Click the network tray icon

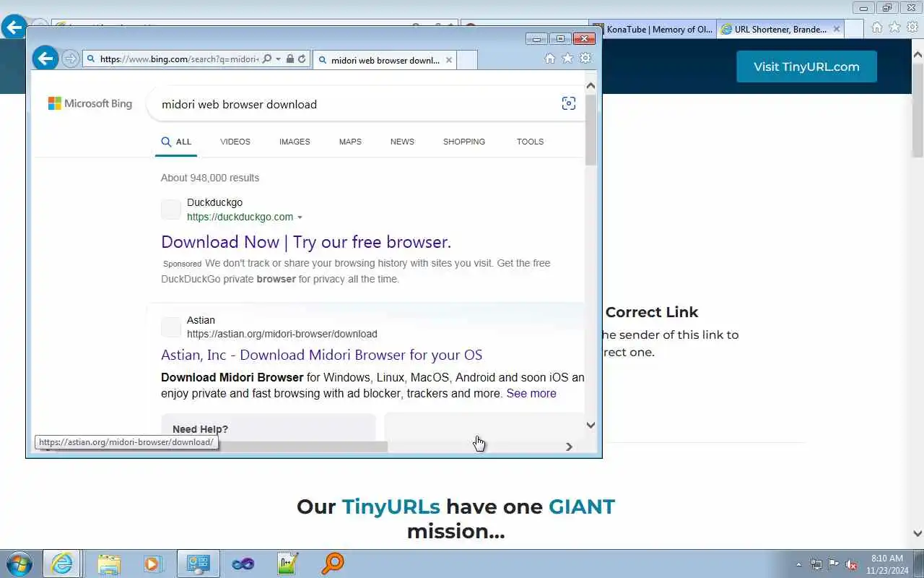coord(816,564)
